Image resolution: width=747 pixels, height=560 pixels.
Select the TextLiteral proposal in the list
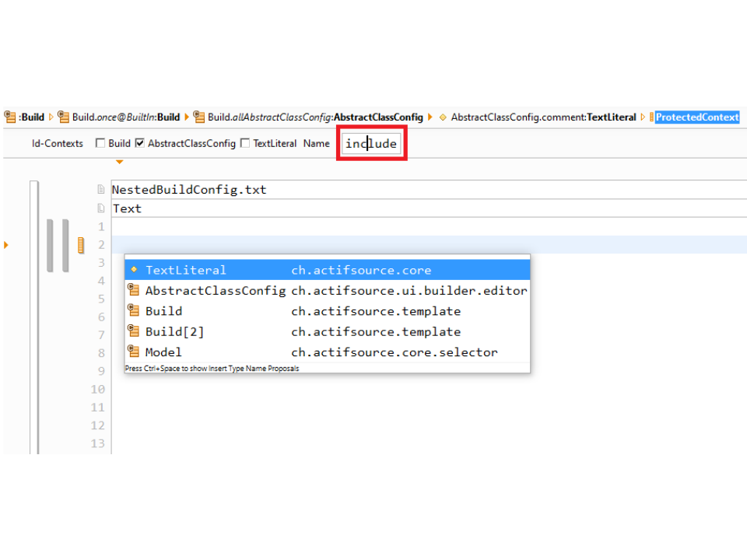[185, 270]
